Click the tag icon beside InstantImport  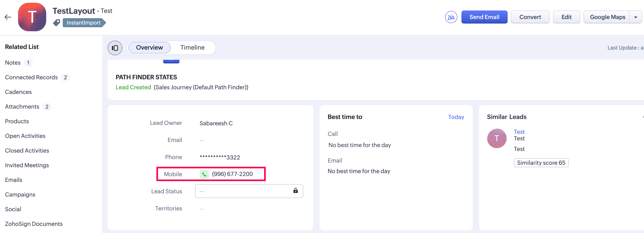click(x=56, y=23)
